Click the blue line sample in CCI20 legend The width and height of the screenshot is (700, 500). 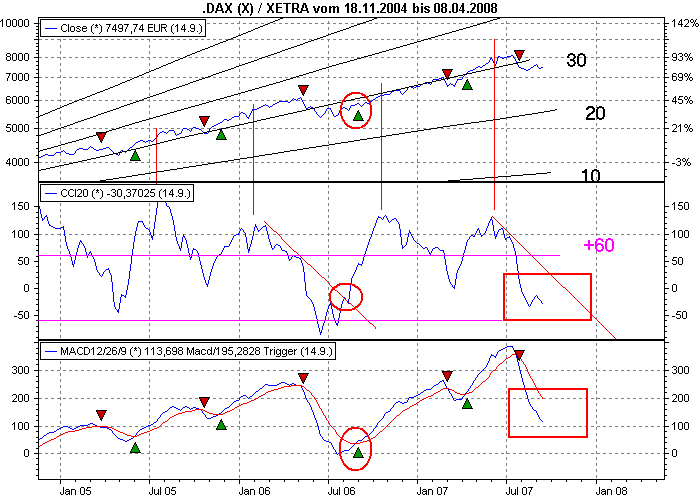(51, 194)
